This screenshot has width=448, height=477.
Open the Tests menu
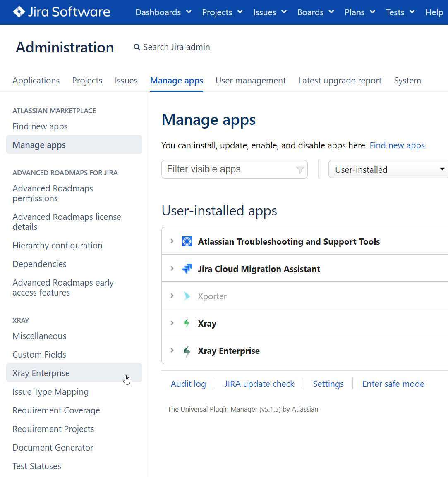400,12
